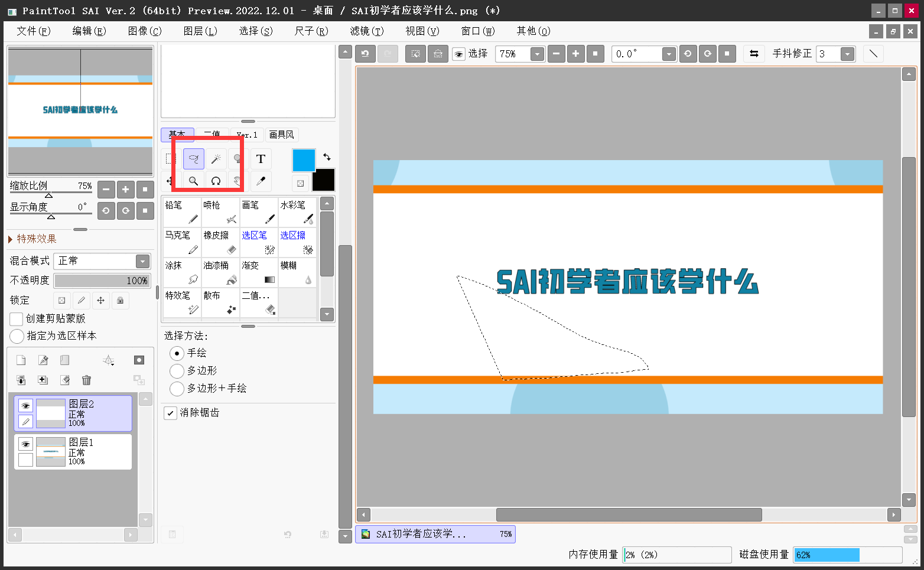The image size is (924, 570).
Task: Click the lock-all padlock icon
Action: [121, 301]
